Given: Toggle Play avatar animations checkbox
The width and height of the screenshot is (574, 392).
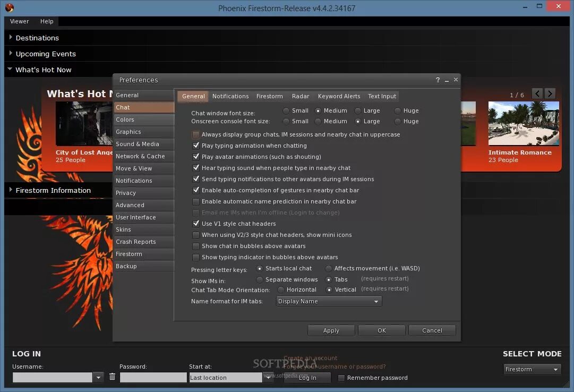Looking at the screenshot, I should click(x=196, y=157).
